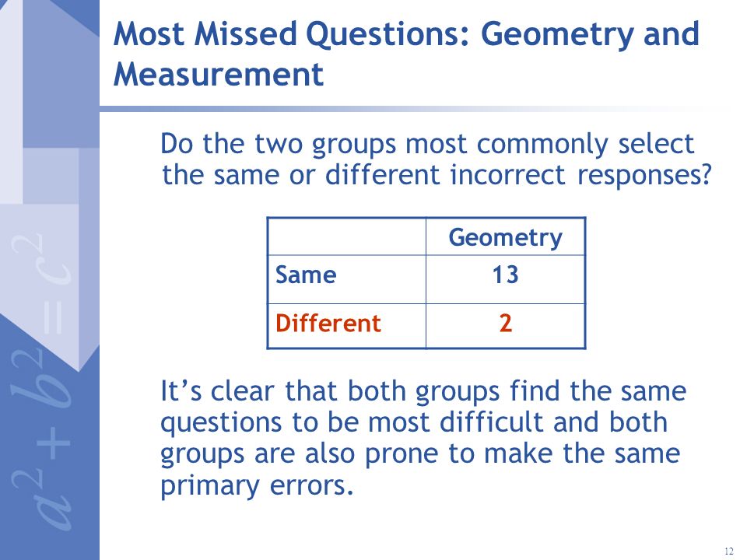Click the empty top-left table cell

point(347,236)
